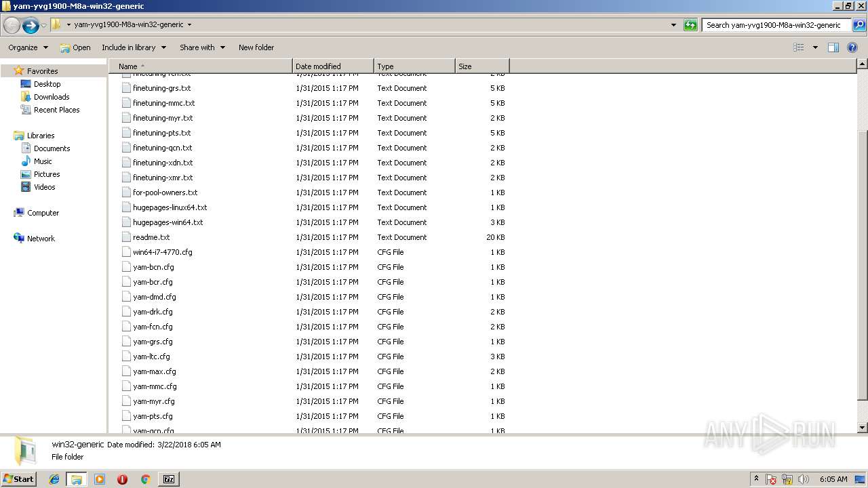
Task: Open the address bar history dropdown
Action: pyautogui.click(x=673, y=25)
